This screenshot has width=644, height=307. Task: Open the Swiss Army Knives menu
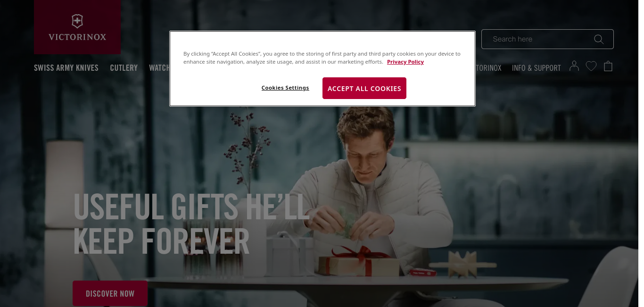(x=66, y=68)
